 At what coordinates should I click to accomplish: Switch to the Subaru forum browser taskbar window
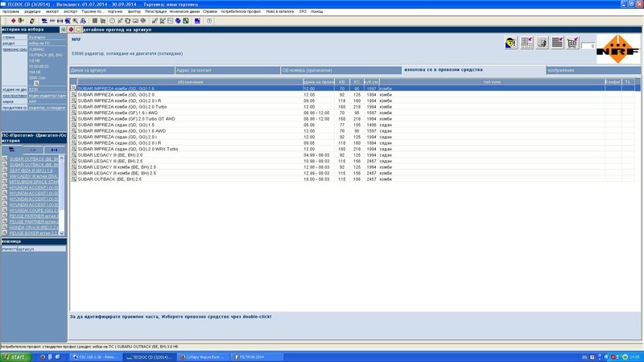(204, 357)
